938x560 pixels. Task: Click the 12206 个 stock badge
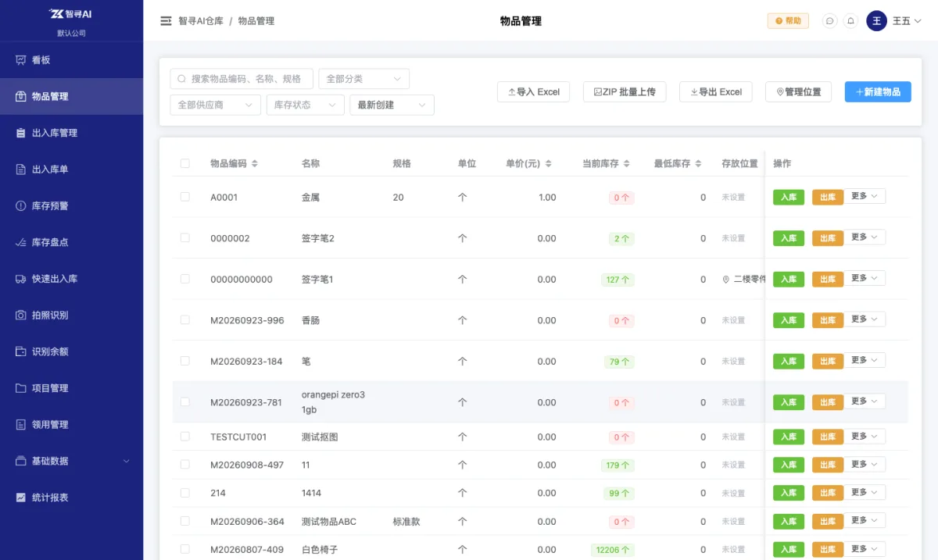tap(612, 550)
